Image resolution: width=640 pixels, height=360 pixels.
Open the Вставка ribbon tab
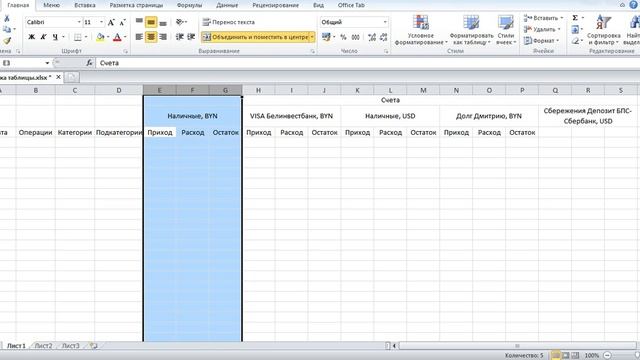(x=85, y=5)
